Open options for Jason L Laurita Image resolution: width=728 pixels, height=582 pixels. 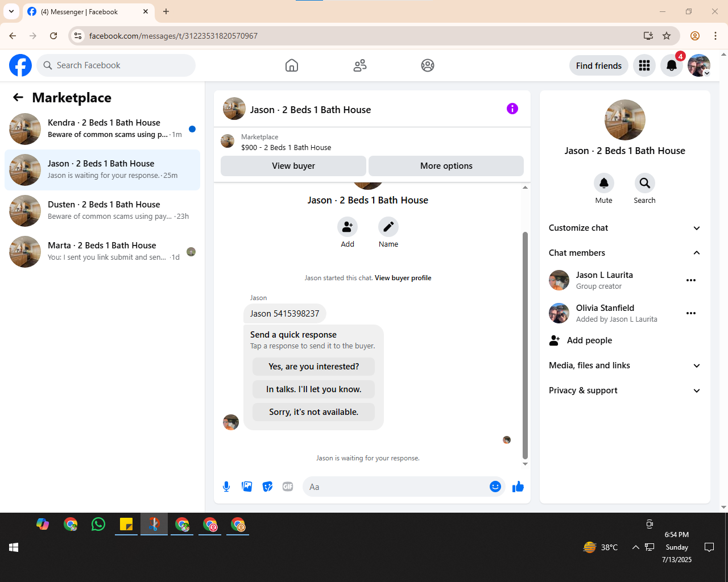[x=691, y=280]
